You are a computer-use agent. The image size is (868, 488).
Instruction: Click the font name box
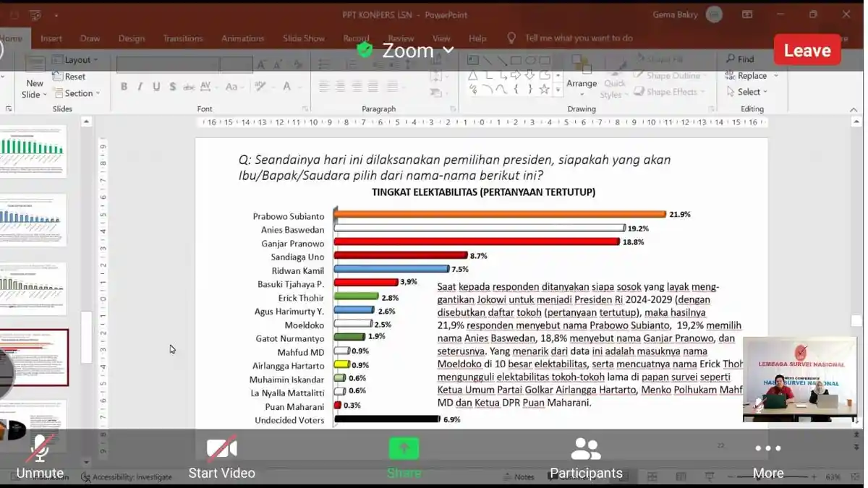[168, 65]
